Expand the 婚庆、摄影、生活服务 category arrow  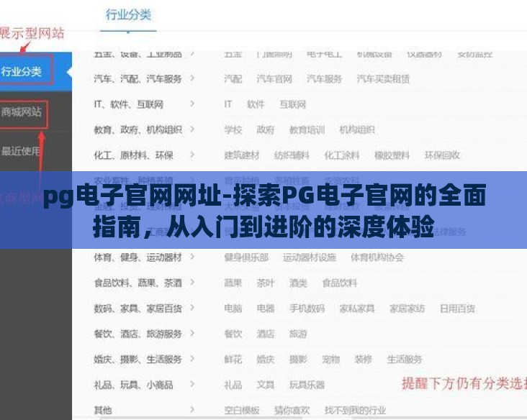[192, 359]
